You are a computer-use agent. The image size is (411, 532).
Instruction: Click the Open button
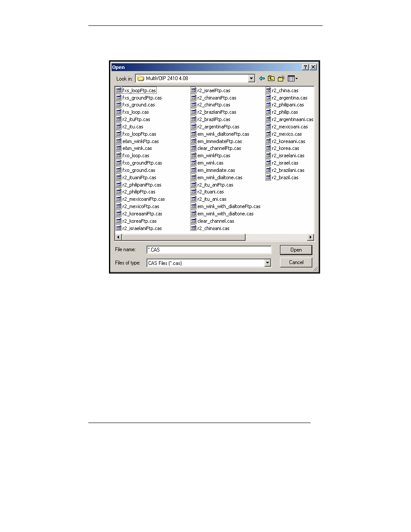296,250
